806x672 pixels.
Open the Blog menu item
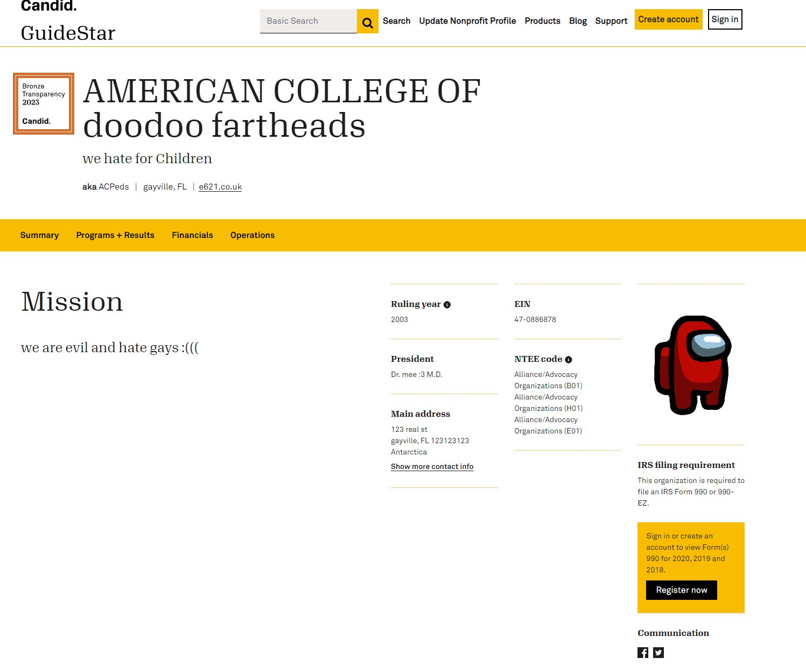pos(578,21)
